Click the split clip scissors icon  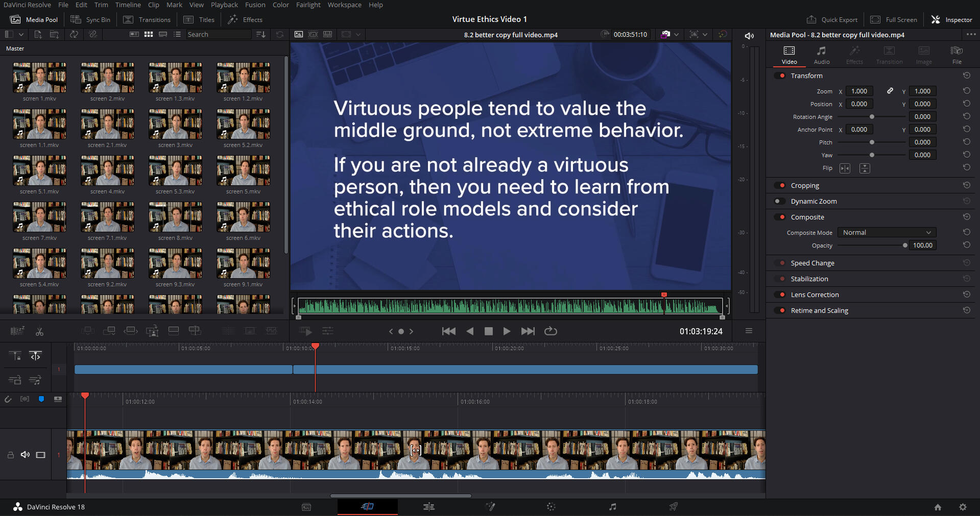coord(39,332)
